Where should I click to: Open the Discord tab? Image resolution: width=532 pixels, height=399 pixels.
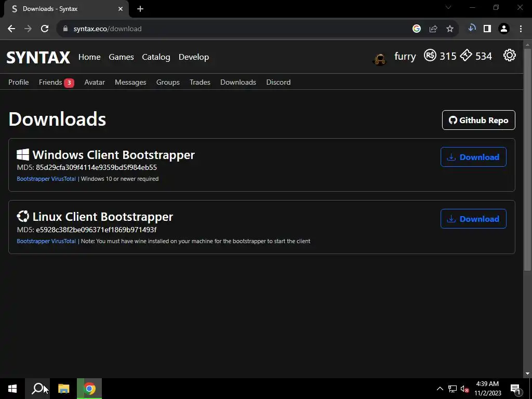click(278, 82)
